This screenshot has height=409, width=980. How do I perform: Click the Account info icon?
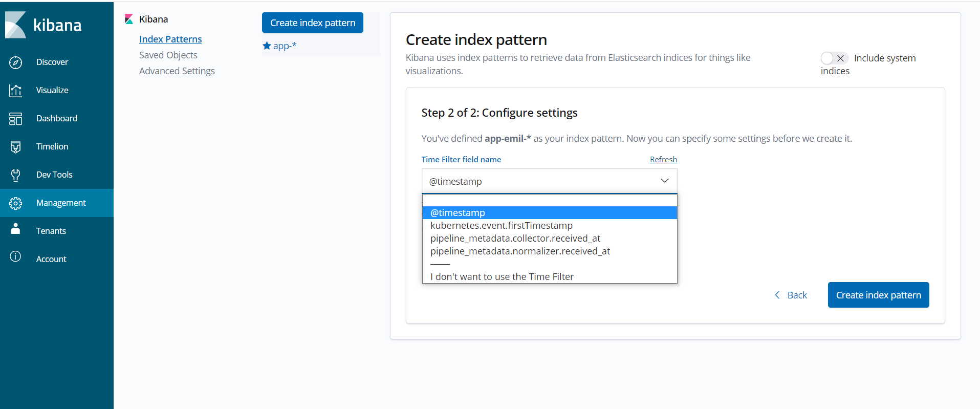pyautogui.click(x=16, y=256)
